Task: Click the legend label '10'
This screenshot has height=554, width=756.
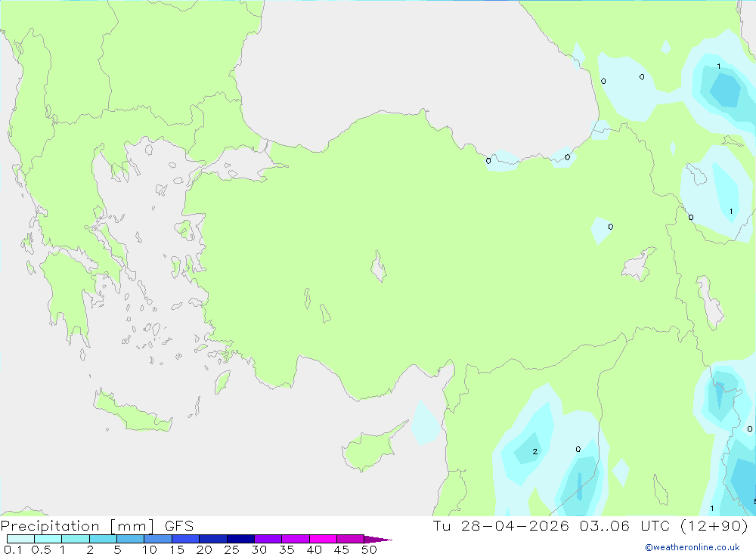Action: coord(150,549)
